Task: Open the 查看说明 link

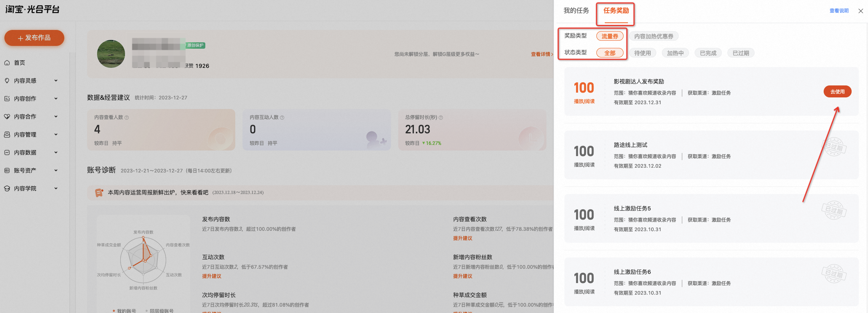Action: tap(839, 11)
